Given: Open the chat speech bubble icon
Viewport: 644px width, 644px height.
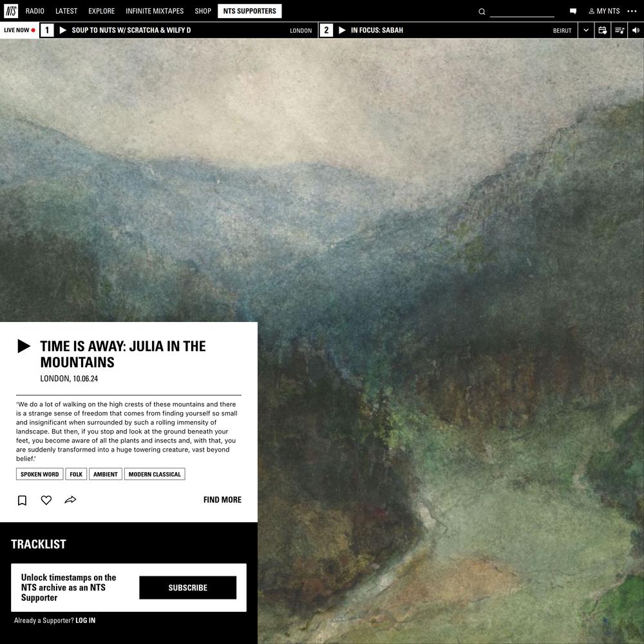Looking at the screenshot, I should (x=573, y=12).
